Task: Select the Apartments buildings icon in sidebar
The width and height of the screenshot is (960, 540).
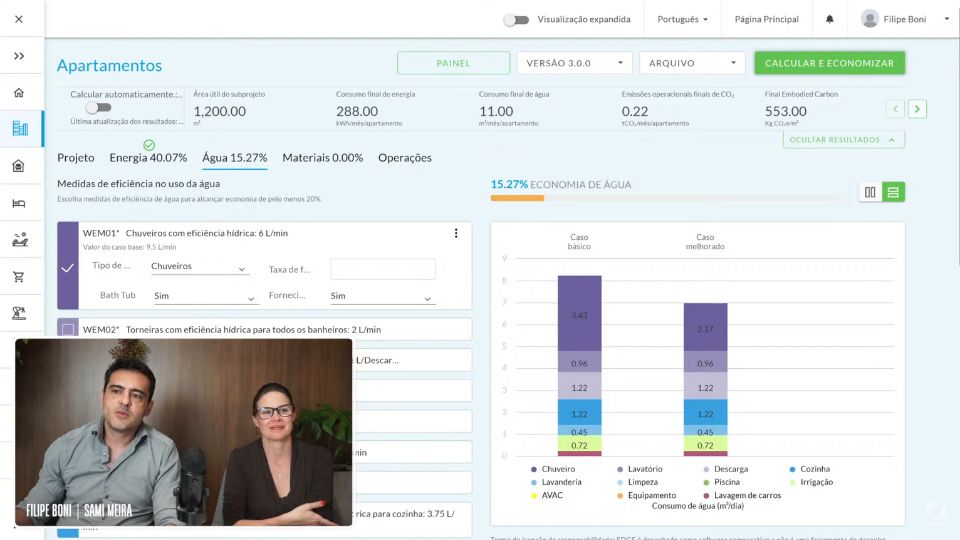Action: tap(19, 128)
